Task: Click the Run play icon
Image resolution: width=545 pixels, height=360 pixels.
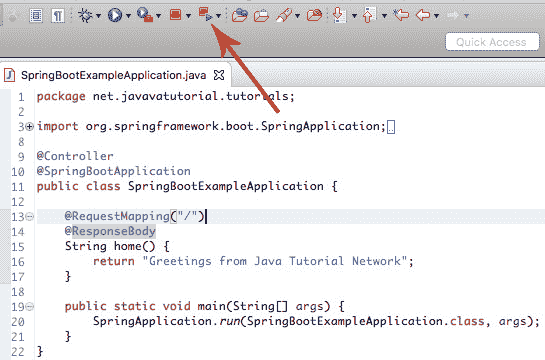Action: coord(115,15)
